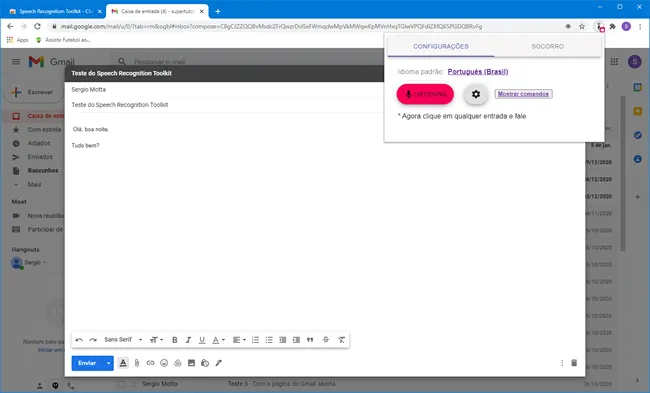Image resolution: width=650 pixels, height=393 pixels.
Task: Switch to the CONFIGURAÇÕES tab
Action: (441, 46)
